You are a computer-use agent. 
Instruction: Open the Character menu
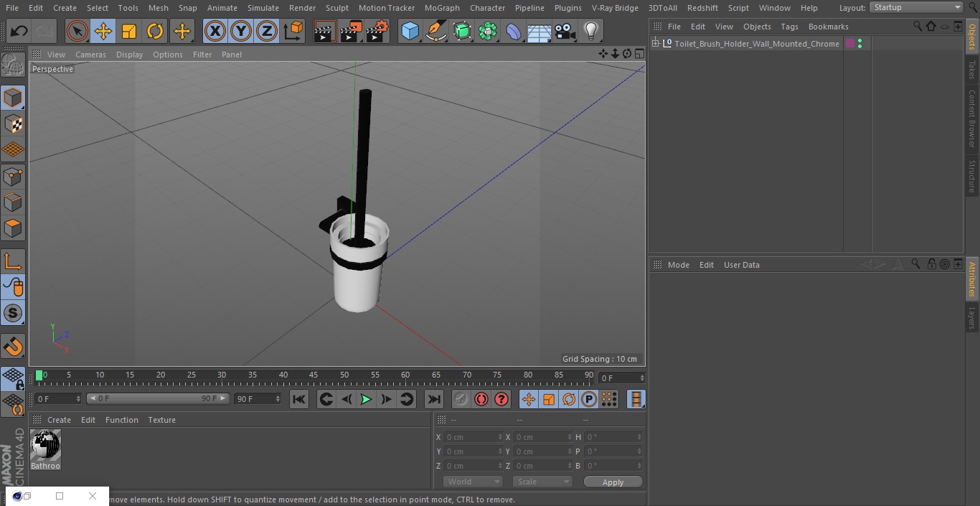pyautogui.click(x=487, y=8)
